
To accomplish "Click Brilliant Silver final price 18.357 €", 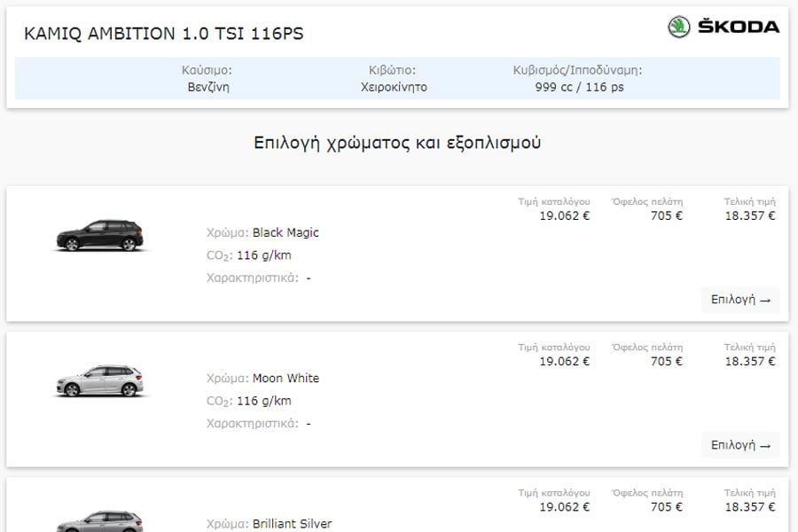I will 750,506.
